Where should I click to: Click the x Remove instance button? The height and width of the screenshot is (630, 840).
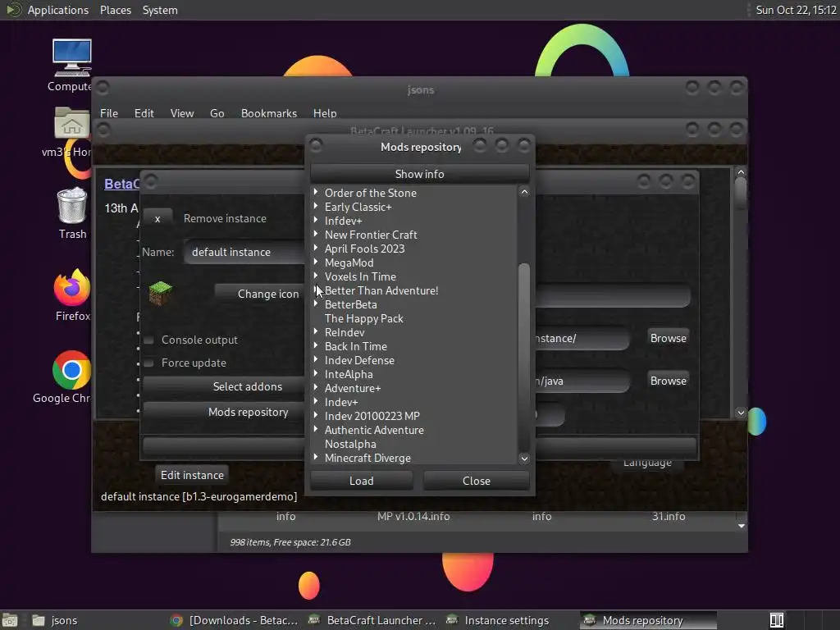157,218
